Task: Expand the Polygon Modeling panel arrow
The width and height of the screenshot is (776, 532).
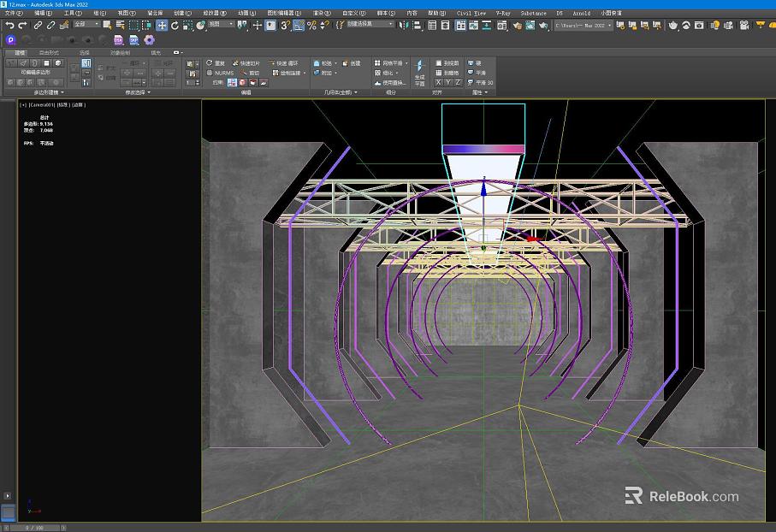Action: coord(62,92)
